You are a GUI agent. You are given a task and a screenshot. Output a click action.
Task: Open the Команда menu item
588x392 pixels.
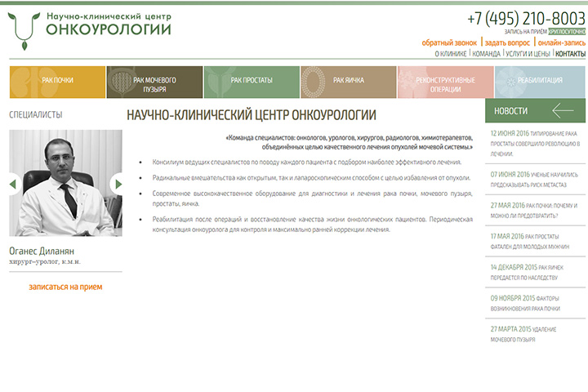(x=487, y=54)
